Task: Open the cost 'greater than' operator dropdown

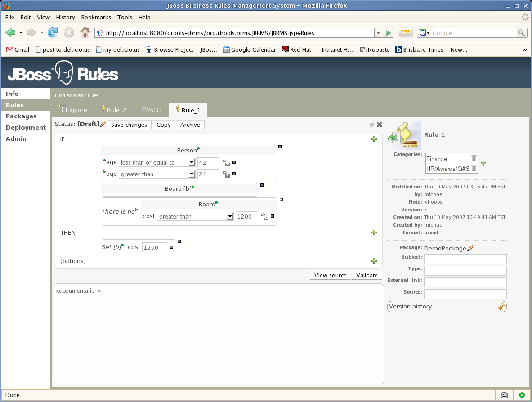Action: (x=195, y=216)
